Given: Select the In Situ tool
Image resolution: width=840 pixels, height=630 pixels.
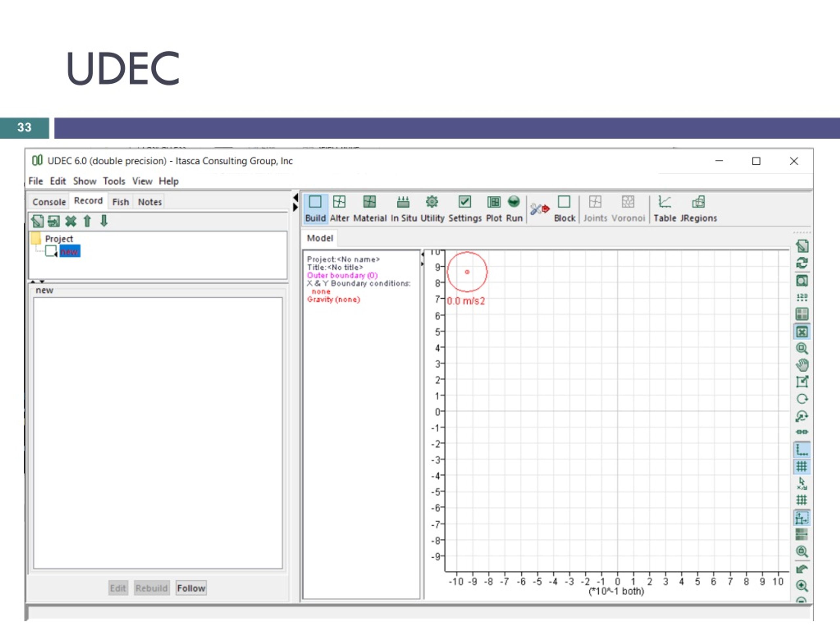Looking at the screenshot, I should (x=403, y=208).
